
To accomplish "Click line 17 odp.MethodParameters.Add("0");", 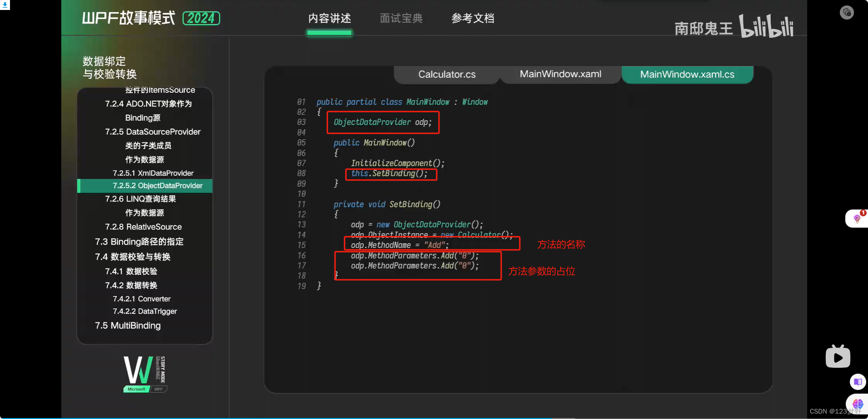I will coord(414,266).
